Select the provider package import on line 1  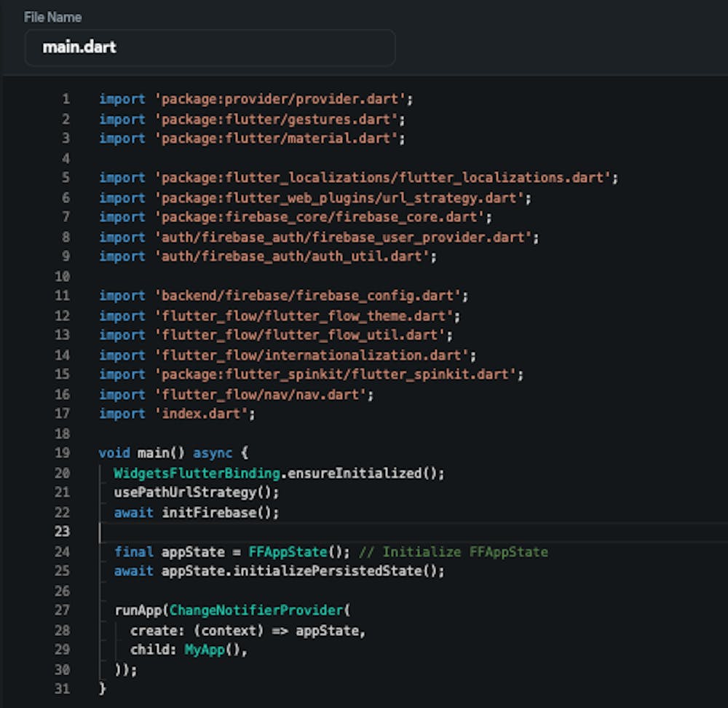255,98
